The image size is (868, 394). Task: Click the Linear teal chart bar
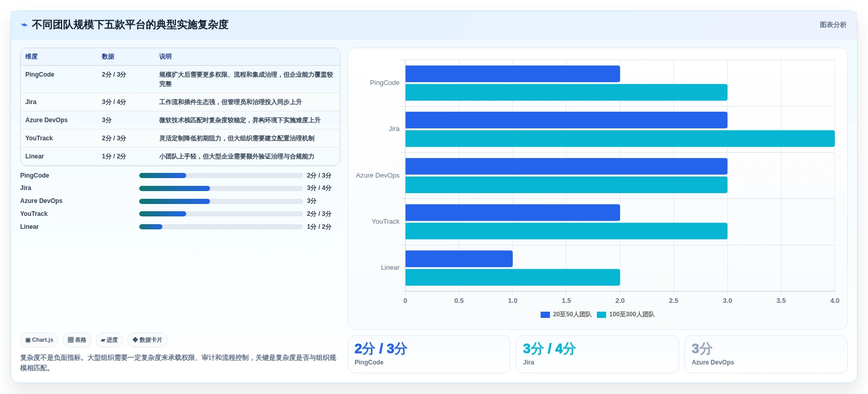pos(513,278)
